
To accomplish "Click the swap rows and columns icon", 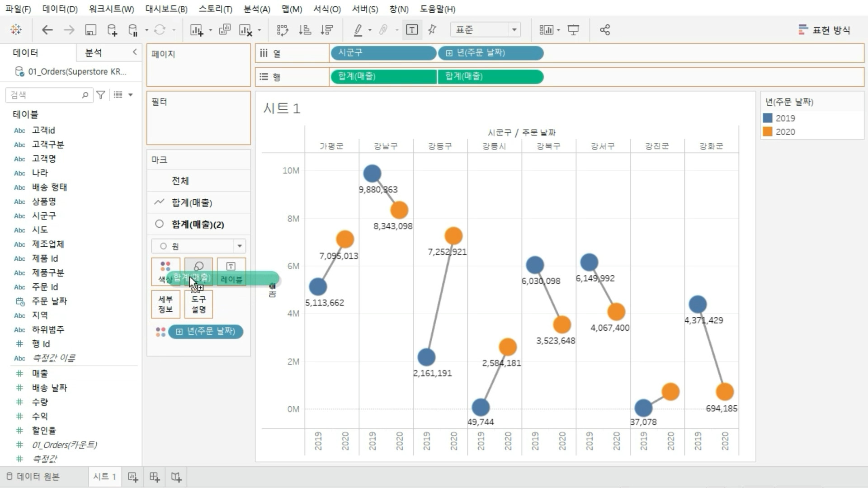I will (x=283, y=30).
